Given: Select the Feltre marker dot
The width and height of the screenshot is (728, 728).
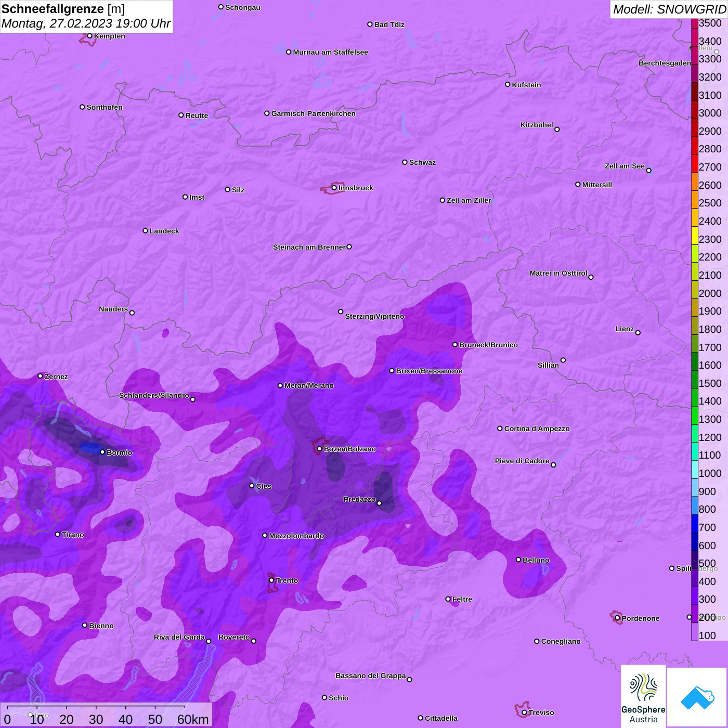Looking at the screenshot, I should click(448, 599).
